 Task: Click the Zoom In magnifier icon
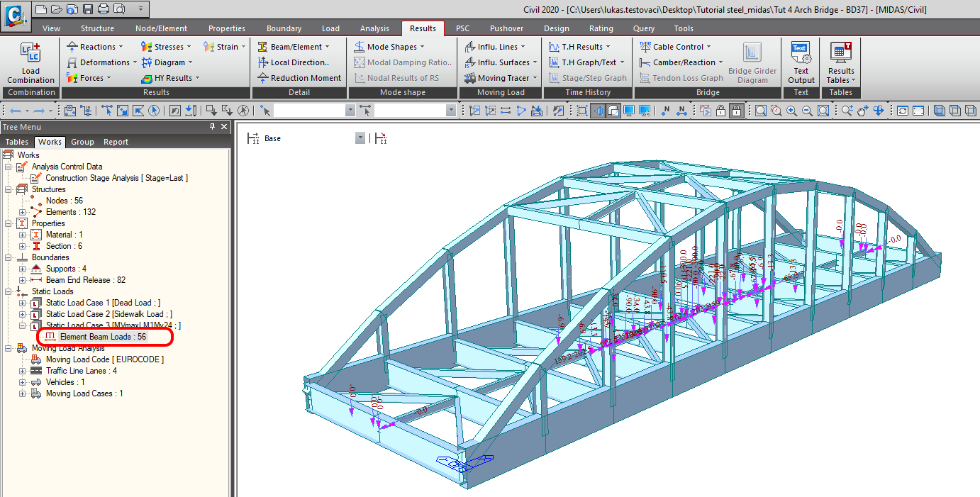click(791, 111)
